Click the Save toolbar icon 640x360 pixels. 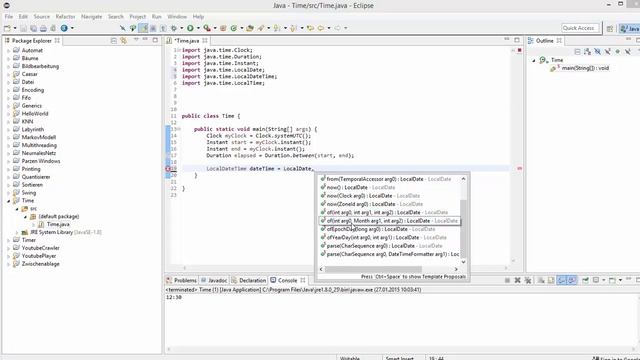tap(23, 28)
